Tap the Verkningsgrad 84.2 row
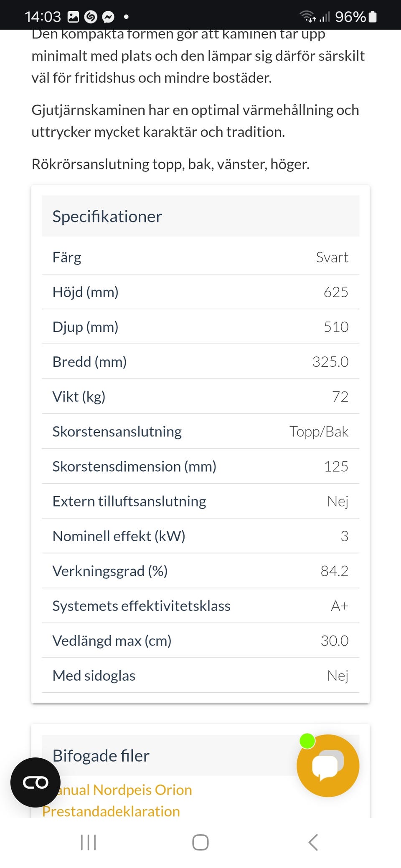Viewport: 401px width, 868px height. [x=200, y=571]
